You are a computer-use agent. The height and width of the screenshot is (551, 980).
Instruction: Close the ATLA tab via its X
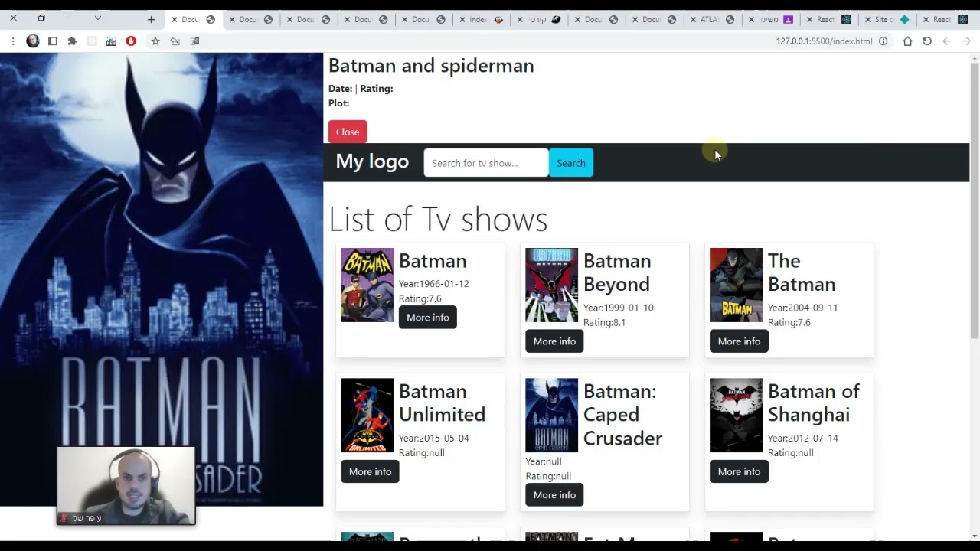(693, 20)
